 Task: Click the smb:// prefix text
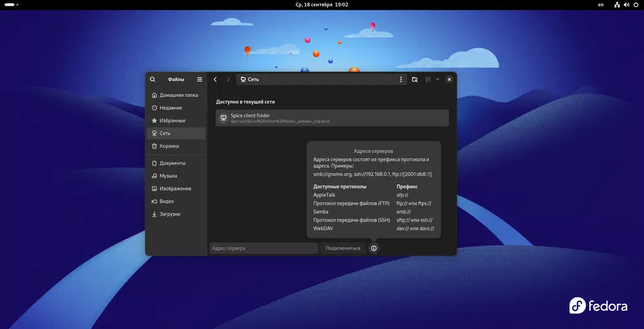click(404, 212)
